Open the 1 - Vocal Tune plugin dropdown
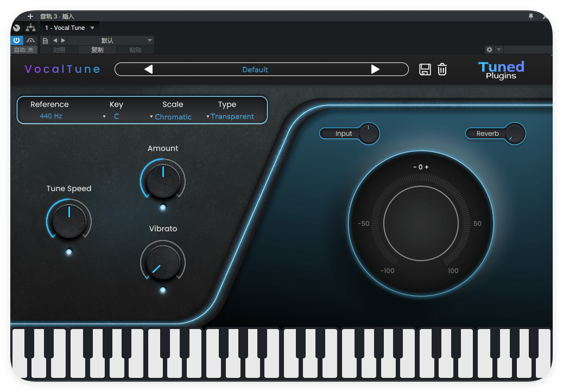 (x=69, y=28)
